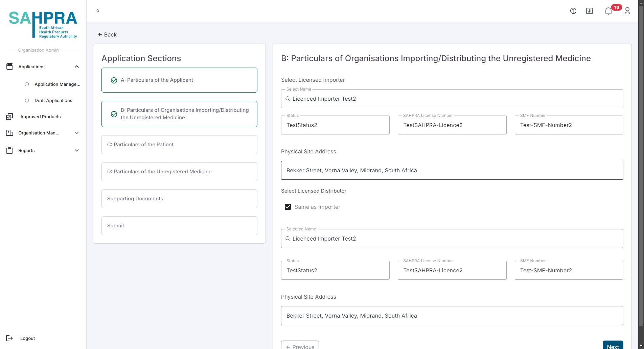Select the Application Management radio circle
644x349 pixels.
point(27,84)
